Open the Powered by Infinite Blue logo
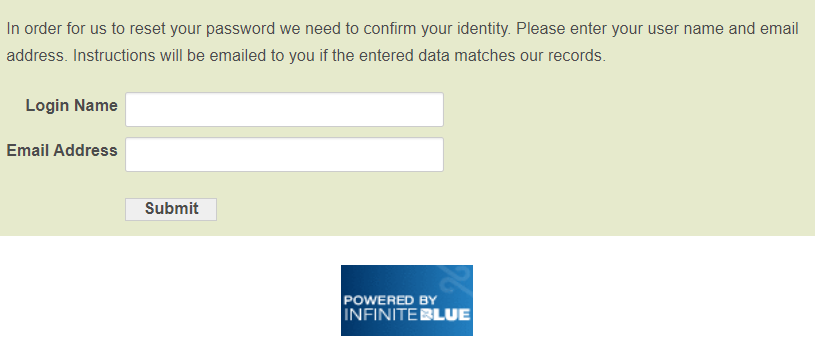 [406, 300]
